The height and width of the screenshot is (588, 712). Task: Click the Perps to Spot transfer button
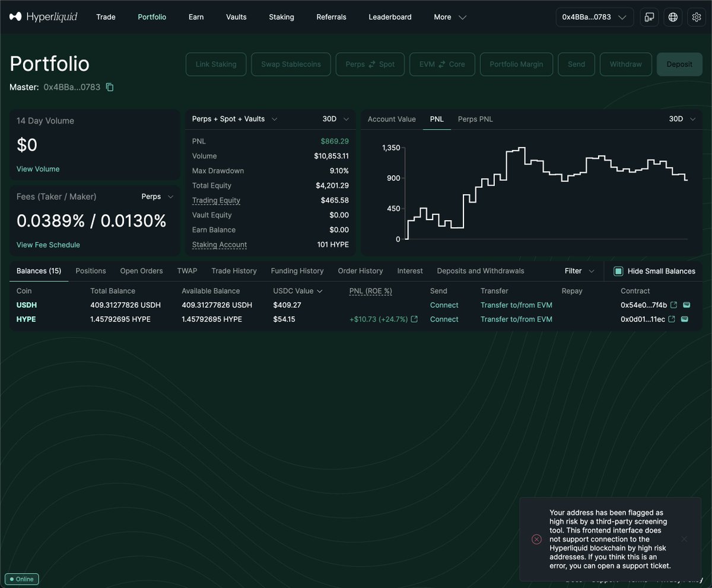click(370, 64)
